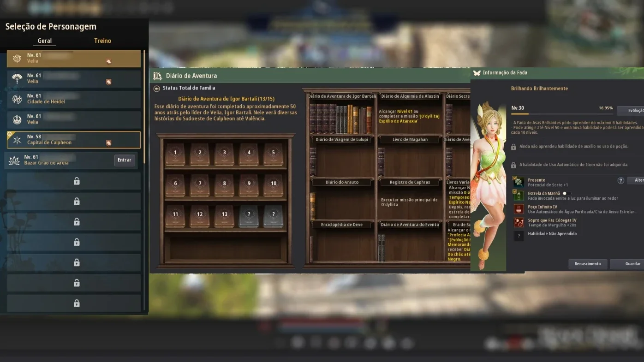Open adventure diary book 4
Image resolution: width=644 pixels, height=362 pixels.
(x=249, y=154)
